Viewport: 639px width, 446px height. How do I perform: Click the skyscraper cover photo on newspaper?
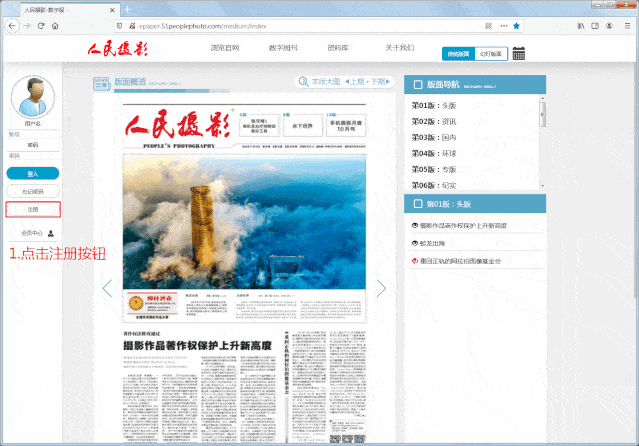(x=244, y=222)
